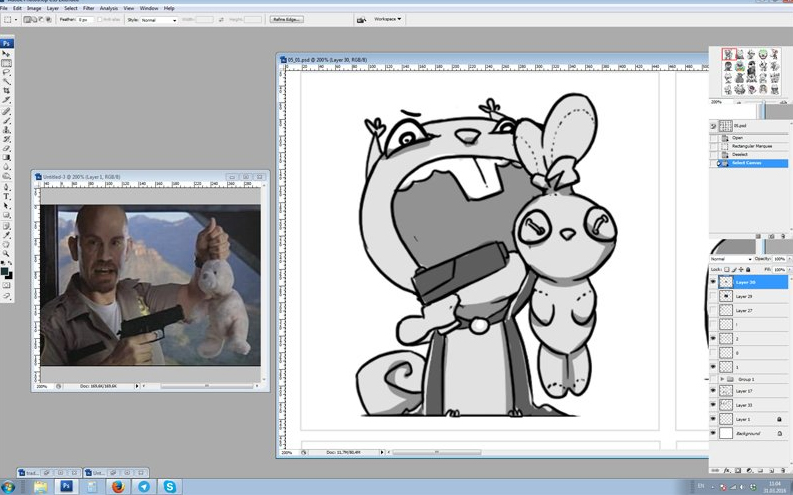Select the Rectangular Marquee tool
Screen dimensions: 793x495
[x=7, y=63]
